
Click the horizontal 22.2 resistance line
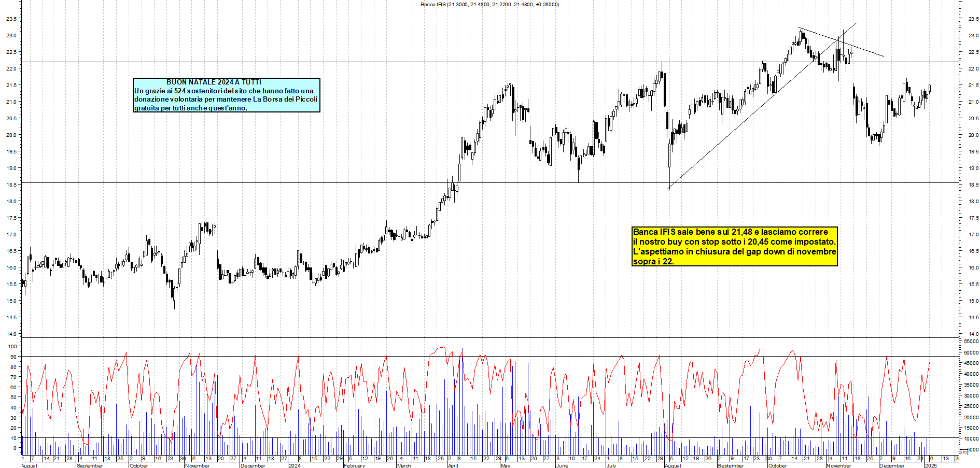coord(490,62)
